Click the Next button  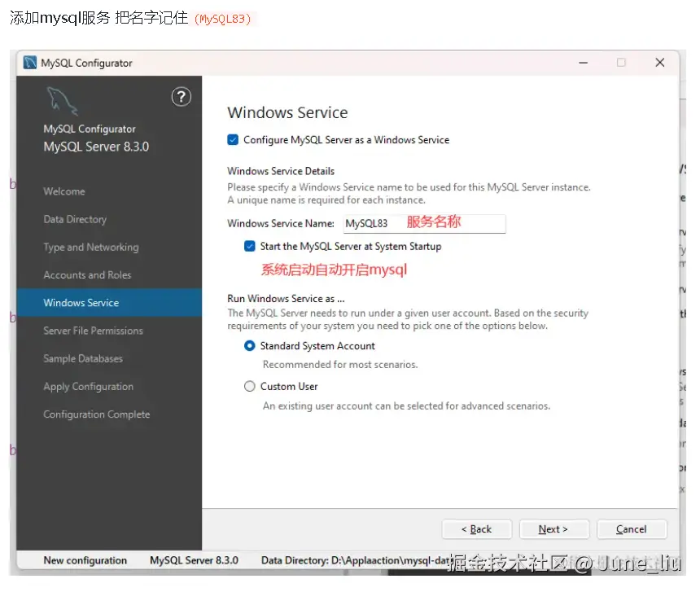554,529
